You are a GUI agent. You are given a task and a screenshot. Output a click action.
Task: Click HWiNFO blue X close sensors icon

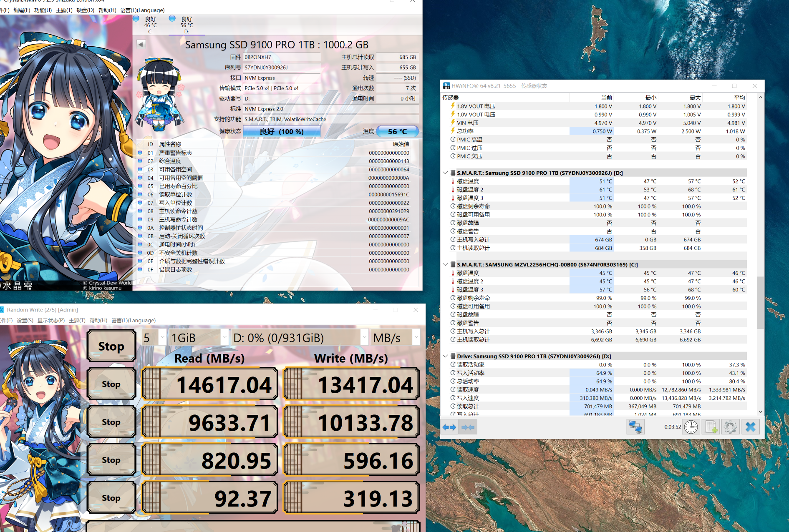[x=751, y=427]
